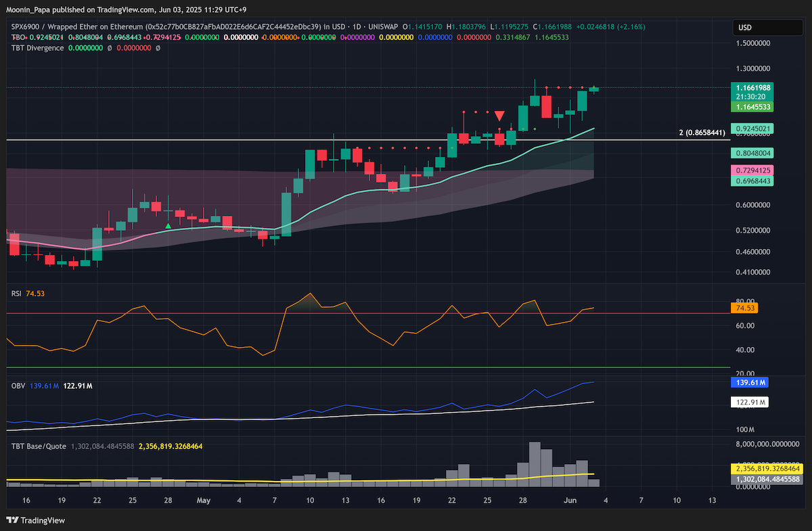Click the OBV pane label
Viewport: 812px width, 531px height.
tap(18, 386)
